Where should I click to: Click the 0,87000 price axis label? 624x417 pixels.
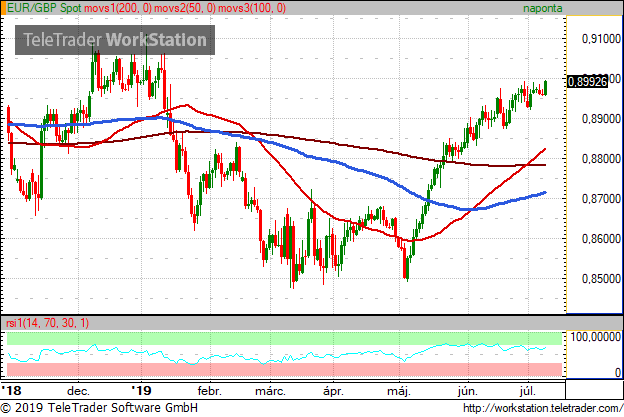601,199
